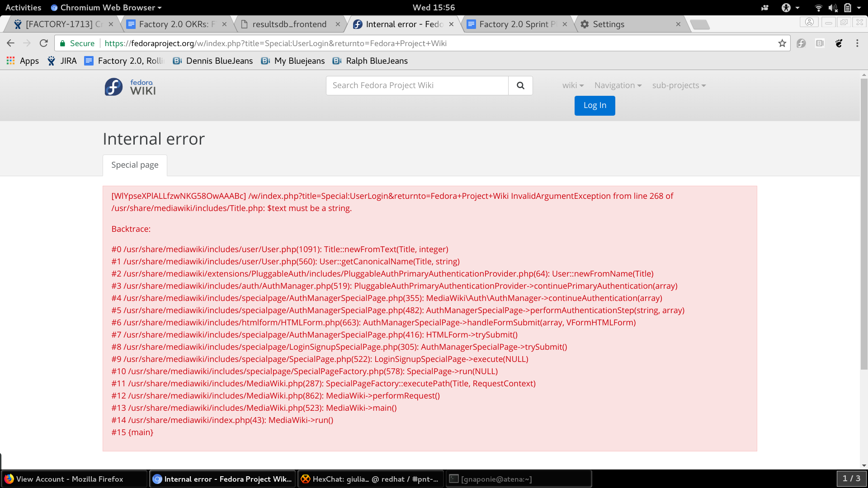Close the Internal error tab

[x=451, y=24]
